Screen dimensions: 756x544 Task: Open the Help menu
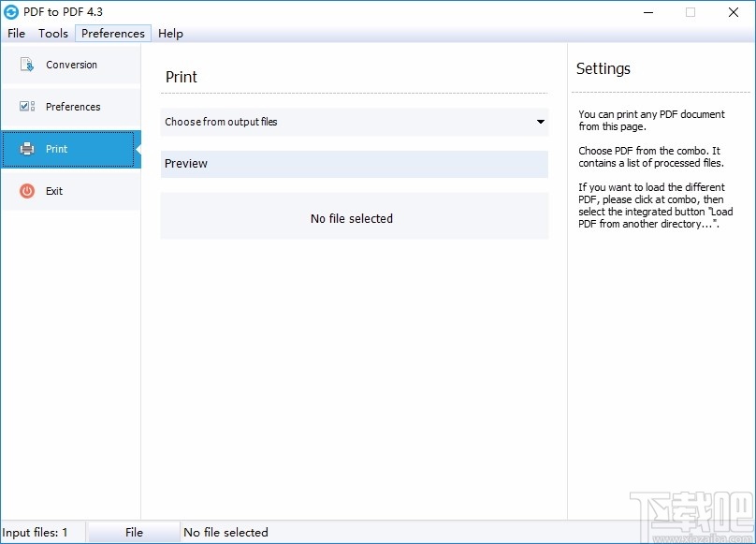170,34
